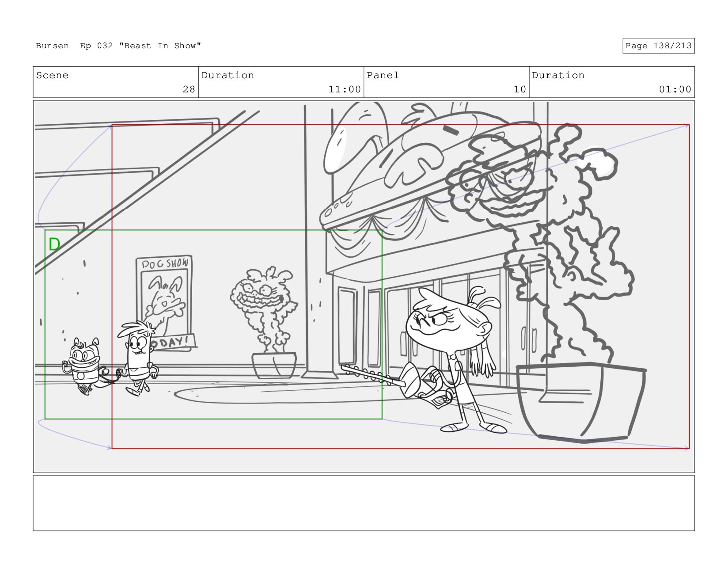The image size is (728, 564).
Task: Click the boy character with messy hair
Action: click(139, 358)
